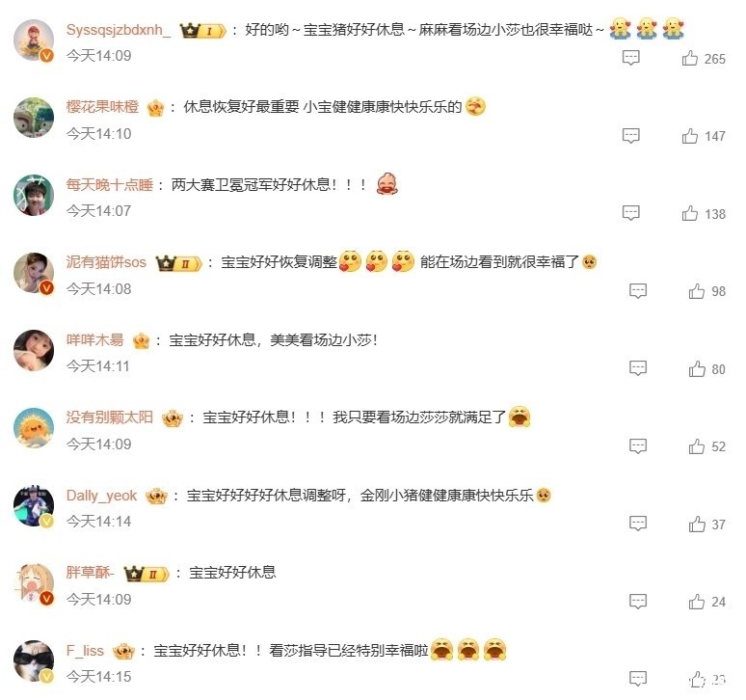Like 咩咩木易's comment with 80 likes
Screen dimensions: 746x700
(x=697, y=368)
